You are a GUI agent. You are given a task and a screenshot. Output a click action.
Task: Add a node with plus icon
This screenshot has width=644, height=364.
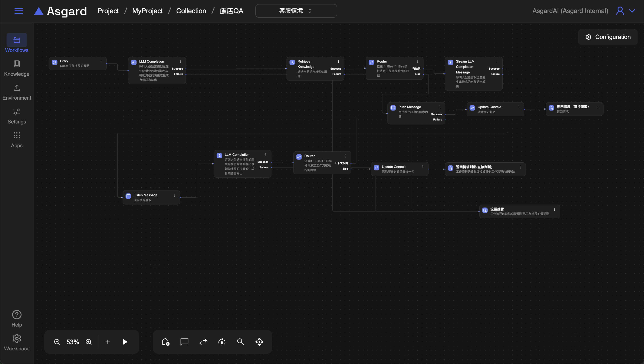pyautogui.click(x=108, y=342)
